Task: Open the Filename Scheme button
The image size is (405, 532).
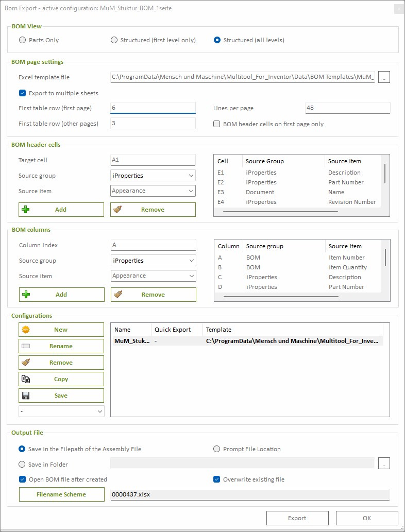Action: click(x=61, y=494)
